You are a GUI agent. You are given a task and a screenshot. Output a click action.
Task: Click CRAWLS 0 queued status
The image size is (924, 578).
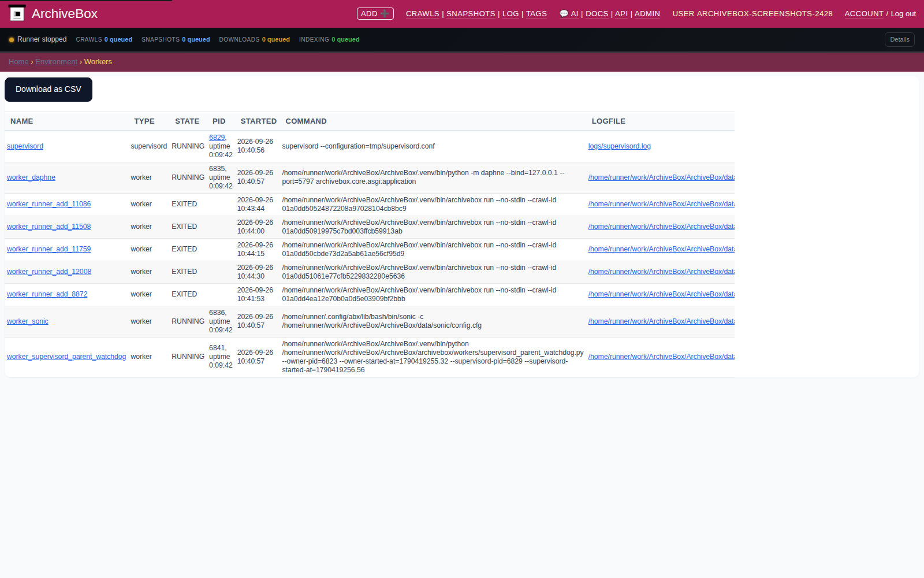[104, 40]
